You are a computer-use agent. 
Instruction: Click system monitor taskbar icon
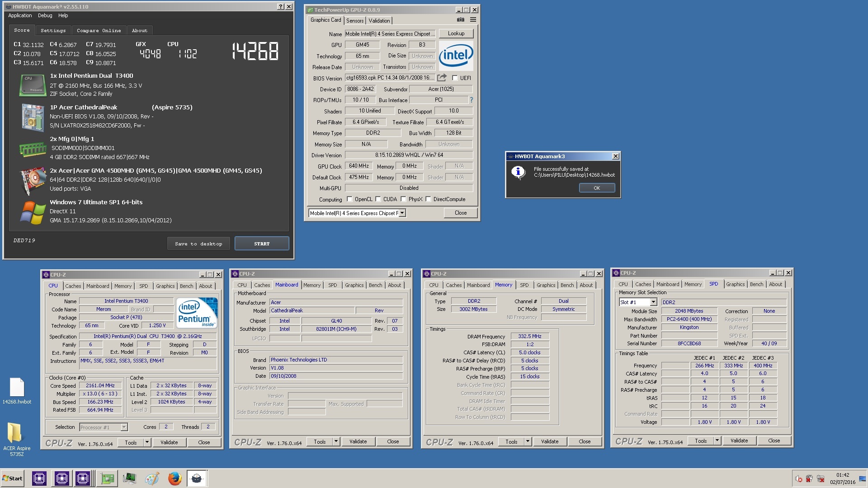point(129,478)
